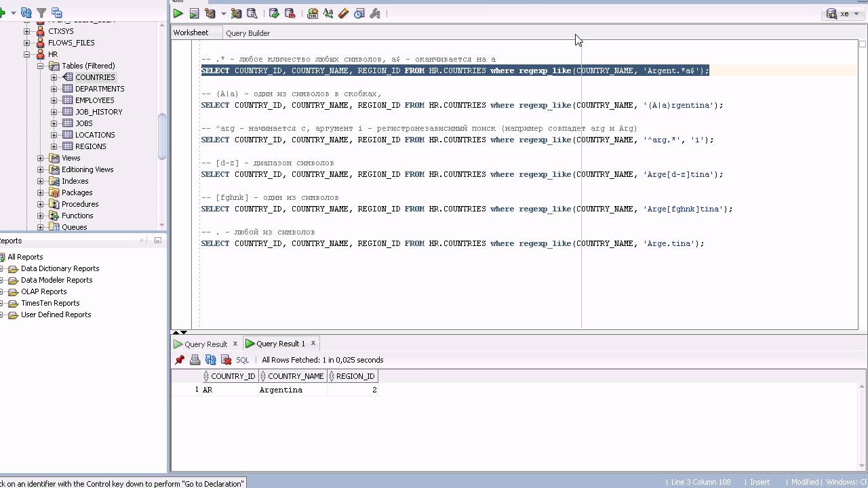Select All Reports node

coord(25,257)
